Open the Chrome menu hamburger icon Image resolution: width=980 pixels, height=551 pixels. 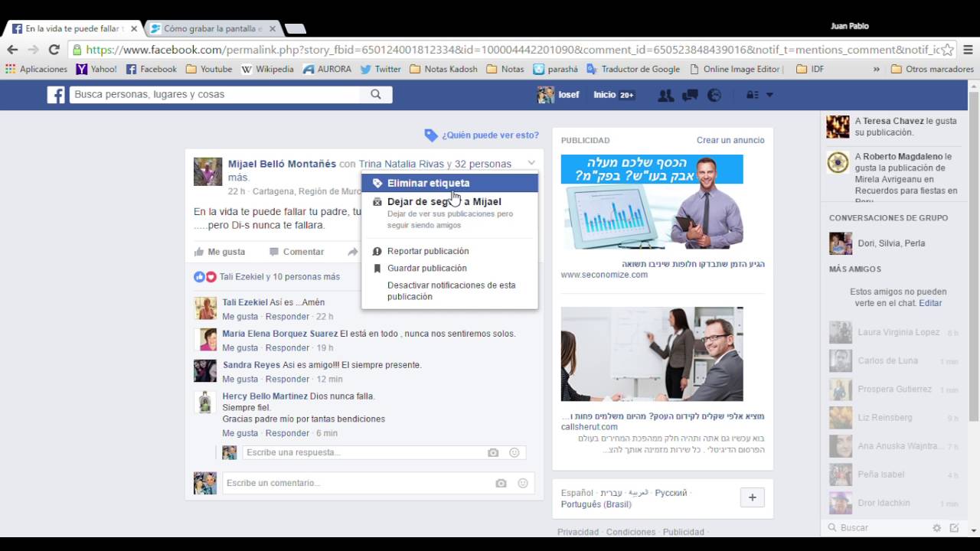point(967,50)
